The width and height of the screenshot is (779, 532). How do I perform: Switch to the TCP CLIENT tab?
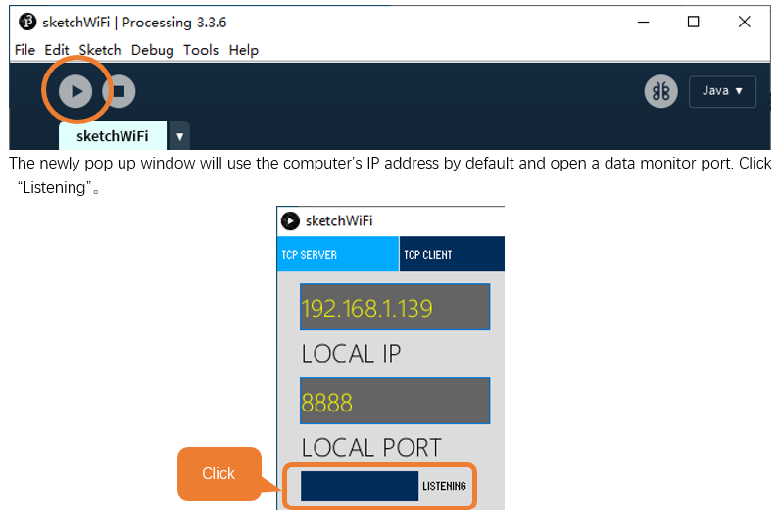click(452, 255)
